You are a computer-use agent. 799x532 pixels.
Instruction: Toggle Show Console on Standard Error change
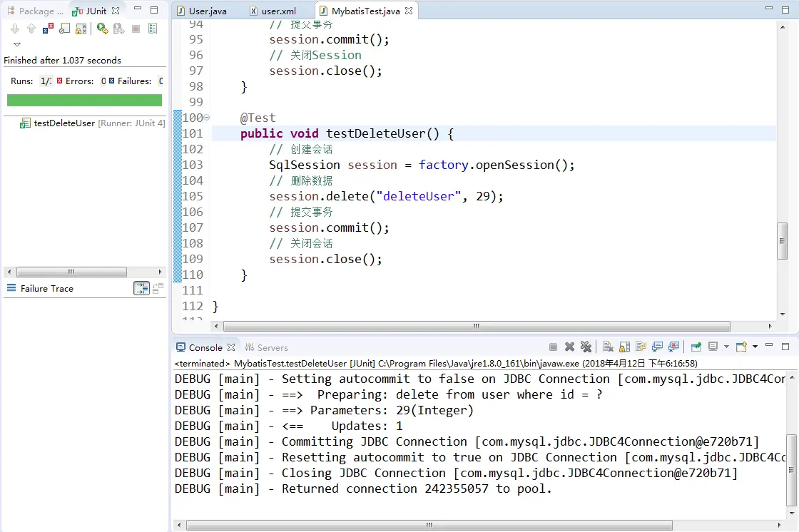(673, 347)
